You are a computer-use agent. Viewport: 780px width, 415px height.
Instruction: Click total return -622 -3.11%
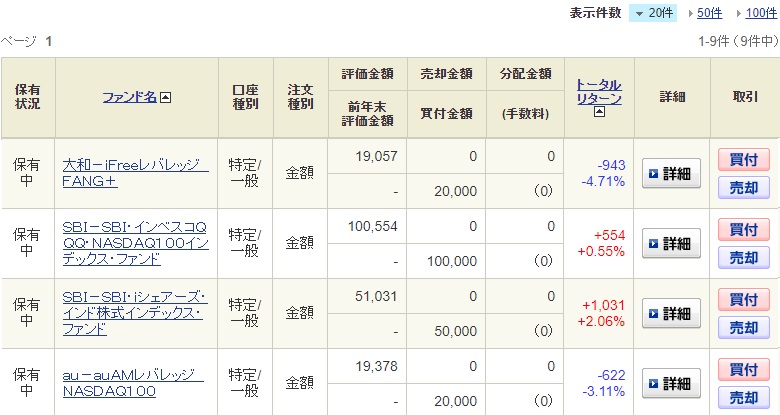click(603, 384)
